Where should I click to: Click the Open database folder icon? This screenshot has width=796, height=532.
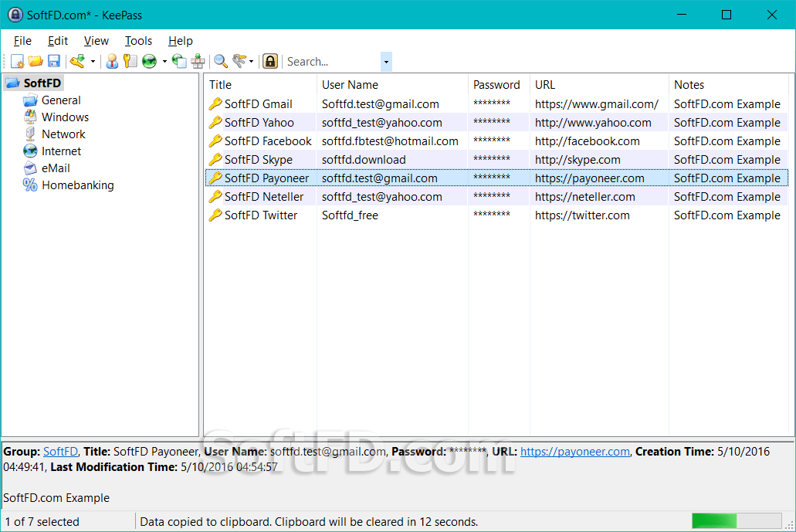36,62
